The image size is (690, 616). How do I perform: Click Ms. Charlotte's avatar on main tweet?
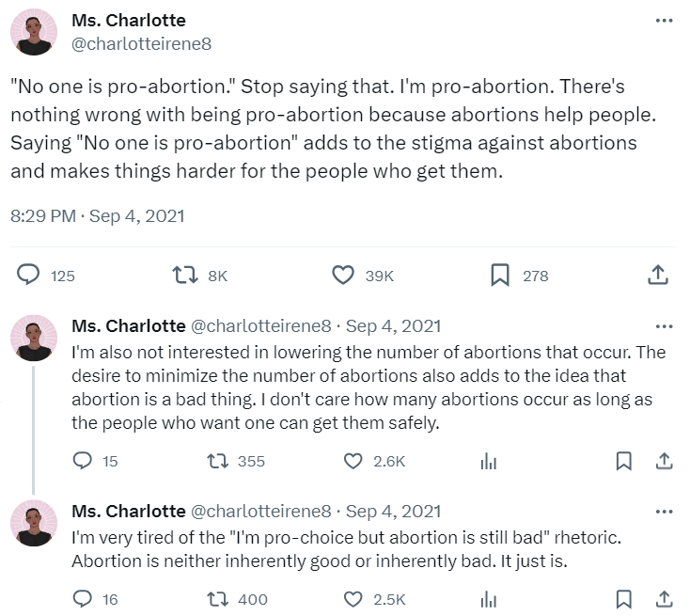point(34,33)
